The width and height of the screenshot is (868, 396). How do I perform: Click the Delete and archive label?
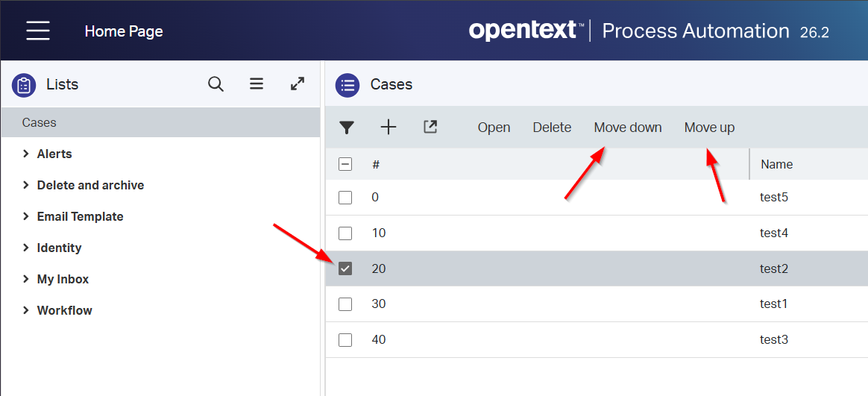[90, 185]
